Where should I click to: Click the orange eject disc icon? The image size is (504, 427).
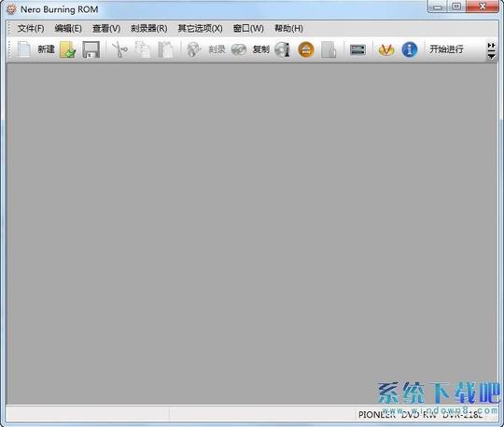tap(306, 49)
